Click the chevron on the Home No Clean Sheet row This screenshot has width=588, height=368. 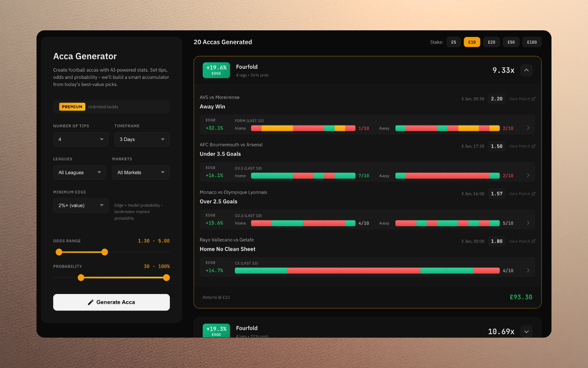click(528, 270)
